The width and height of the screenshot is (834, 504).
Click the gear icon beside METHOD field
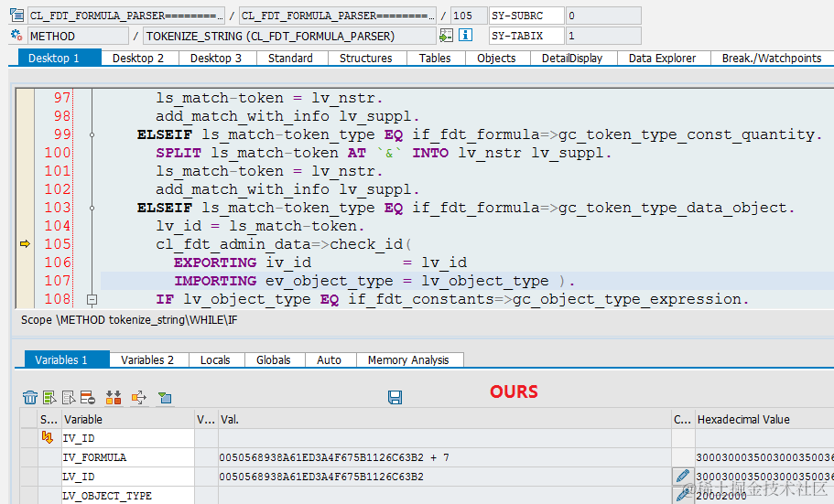[17, 36]
